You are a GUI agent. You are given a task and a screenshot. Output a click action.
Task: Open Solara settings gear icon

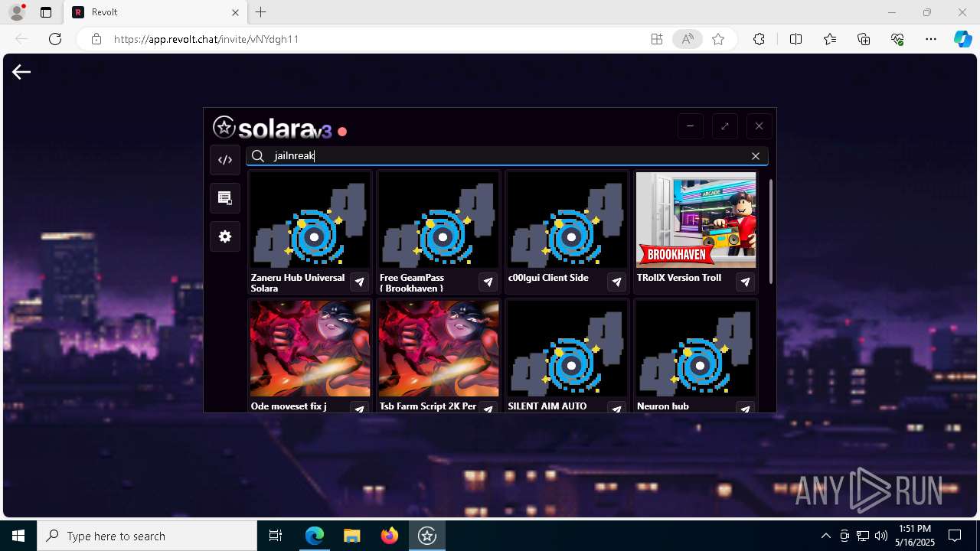point(225,236)
